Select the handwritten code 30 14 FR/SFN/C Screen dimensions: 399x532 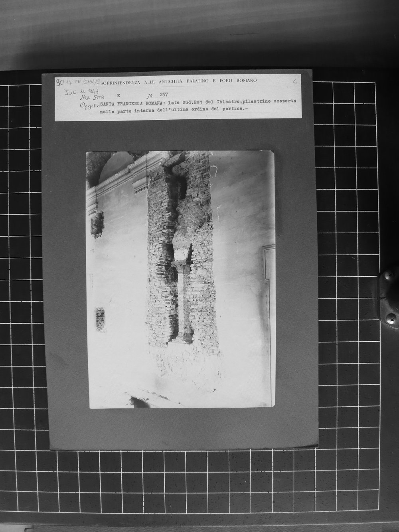coord(78,83)
